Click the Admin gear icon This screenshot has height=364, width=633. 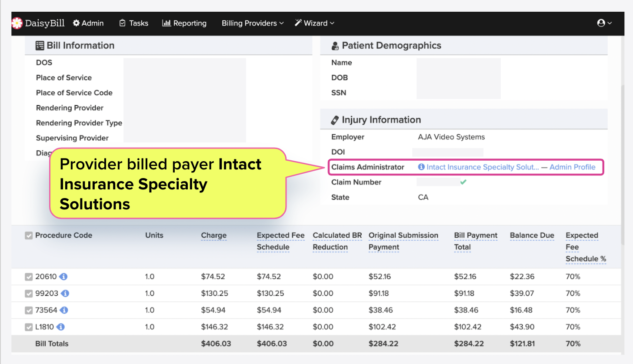pyautogui.click(x=77, y=23)
